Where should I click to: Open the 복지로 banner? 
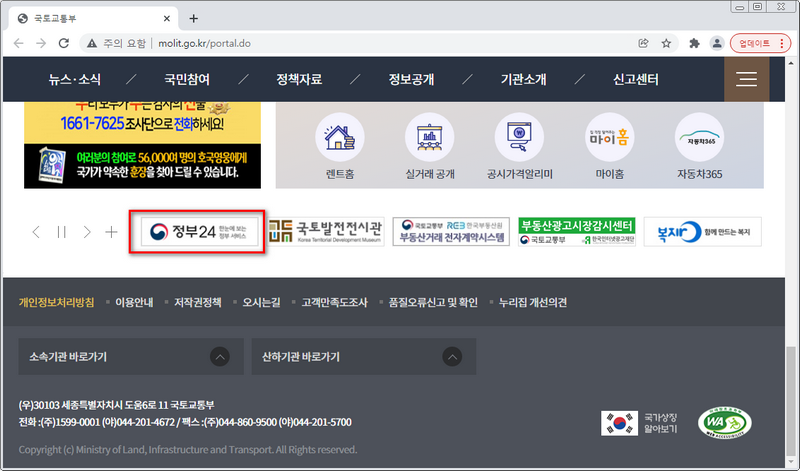pos(703,232)
